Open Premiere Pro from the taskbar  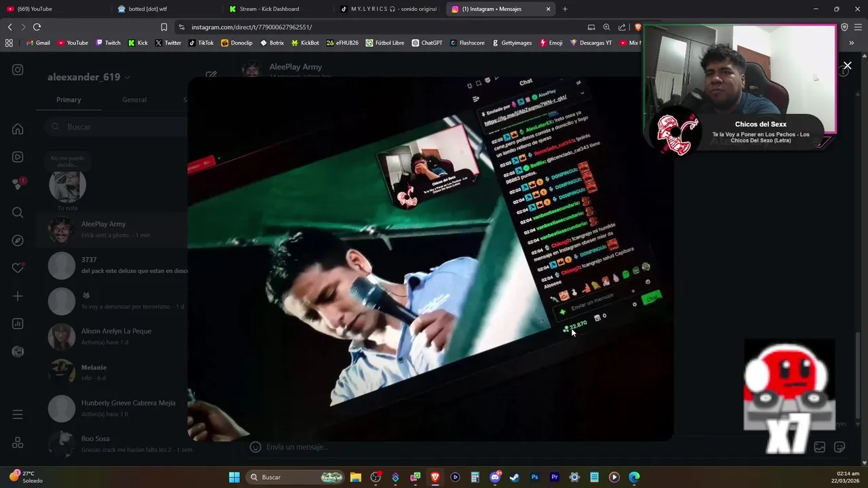click(x=554, y=477)
